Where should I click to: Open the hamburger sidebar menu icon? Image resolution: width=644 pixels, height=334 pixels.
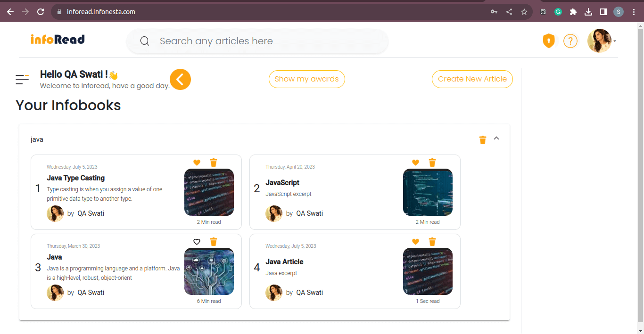coord(22,80)
